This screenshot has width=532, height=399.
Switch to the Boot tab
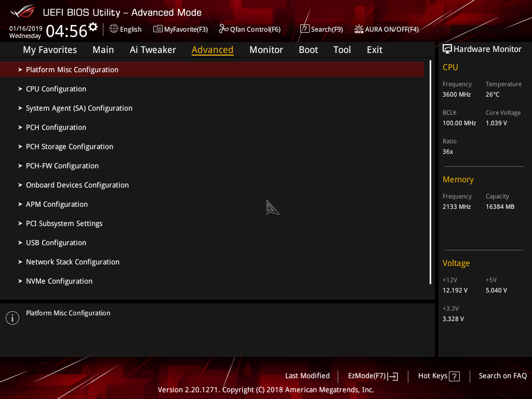(x=308, y=50)
